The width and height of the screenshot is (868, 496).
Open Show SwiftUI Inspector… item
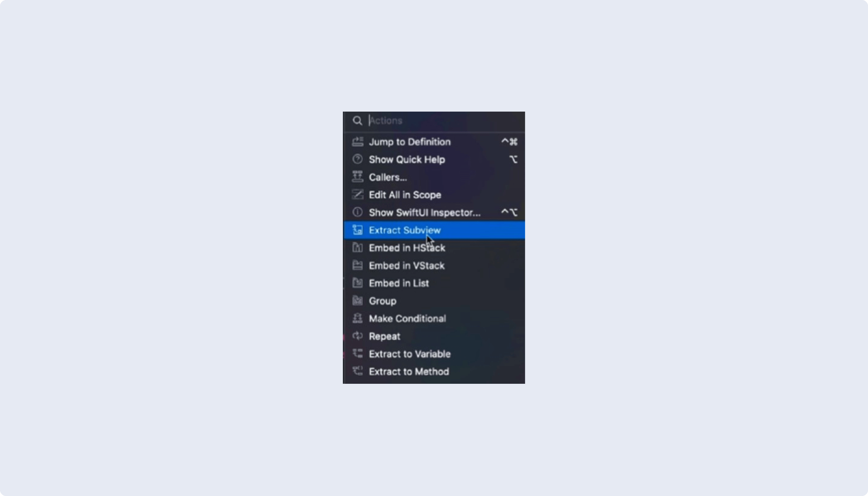point(434,212)
